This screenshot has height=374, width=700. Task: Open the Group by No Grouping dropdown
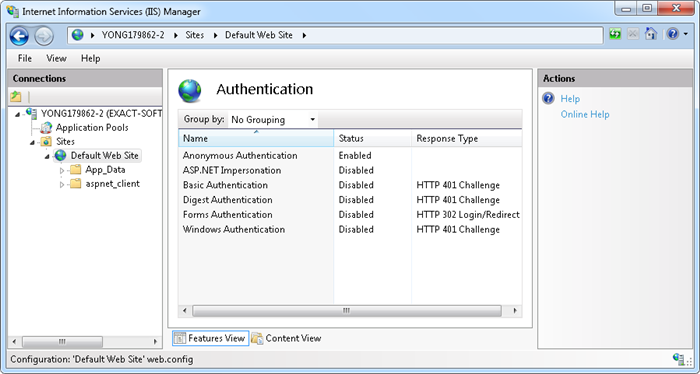(273, 120)
